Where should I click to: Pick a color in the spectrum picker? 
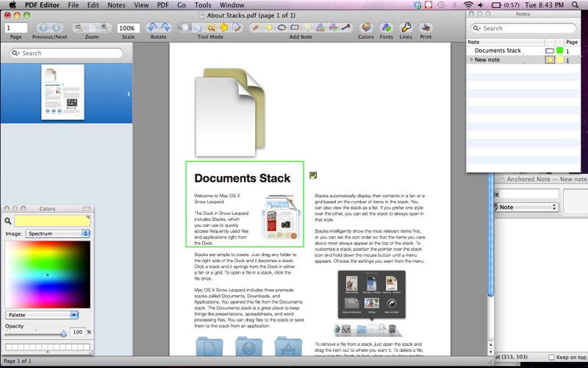(48, 275)
